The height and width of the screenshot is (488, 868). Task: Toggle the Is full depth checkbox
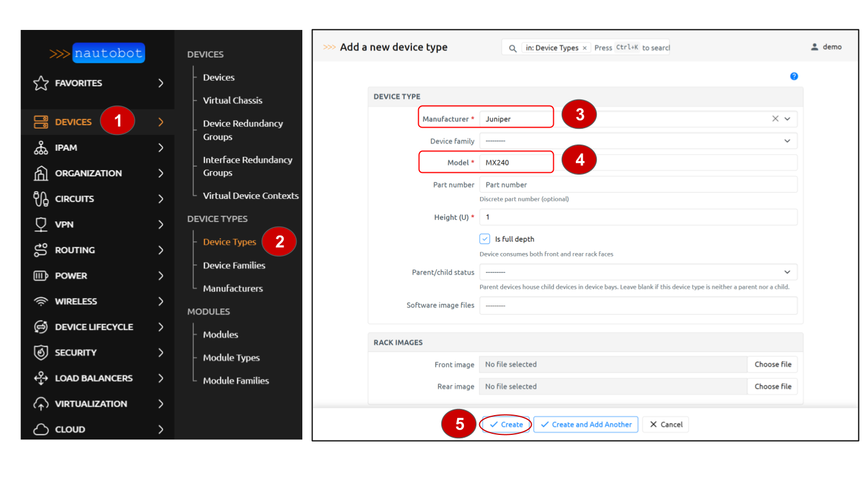point(485,239)
